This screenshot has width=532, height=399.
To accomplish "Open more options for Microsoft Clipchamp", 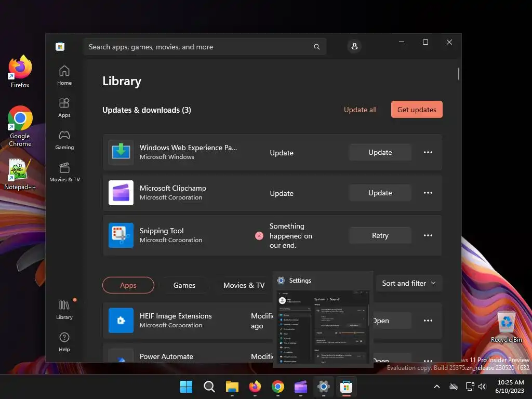I will coord(428,193).
